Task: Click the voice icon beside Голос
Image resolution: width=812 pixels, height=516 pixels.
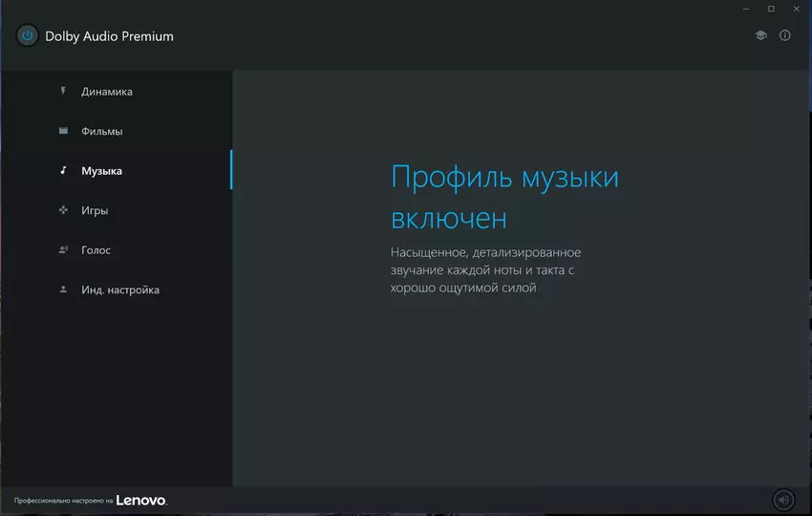Action: (x=63, y=250)
